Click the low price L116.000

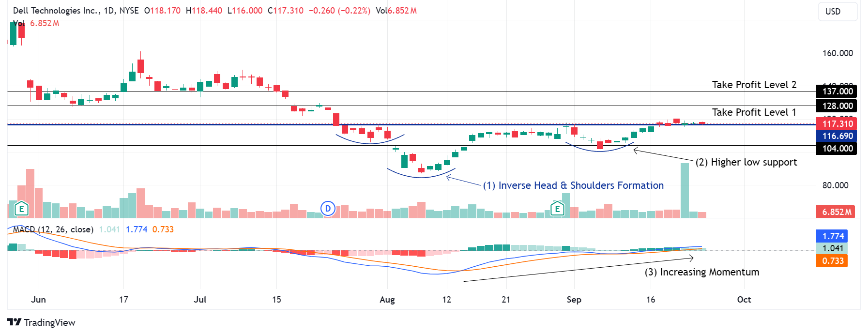[245, 11]
